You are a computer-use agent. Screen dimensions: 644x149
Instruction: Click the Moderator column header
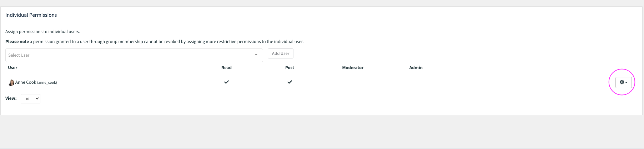[x=353, y=68]
